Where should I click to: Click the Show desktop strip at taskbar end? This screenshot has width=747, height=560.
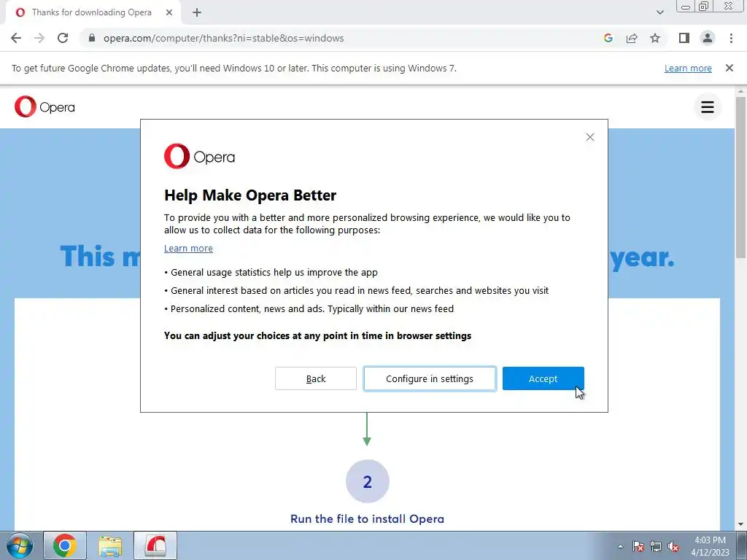pos(742,545)
